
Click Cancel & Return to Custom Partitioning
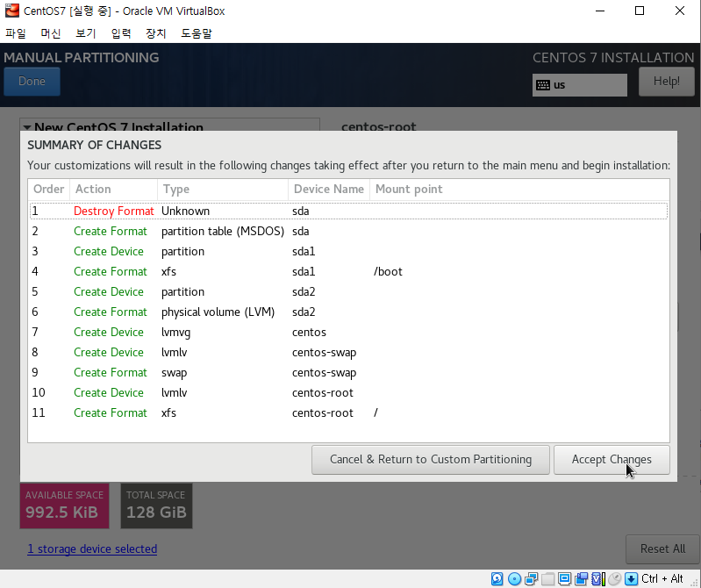(x=431, y=460)
